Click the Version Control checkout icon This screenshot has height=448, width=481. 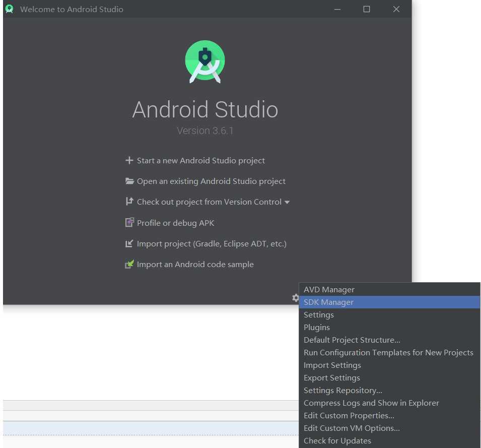[x=129, y=201]
